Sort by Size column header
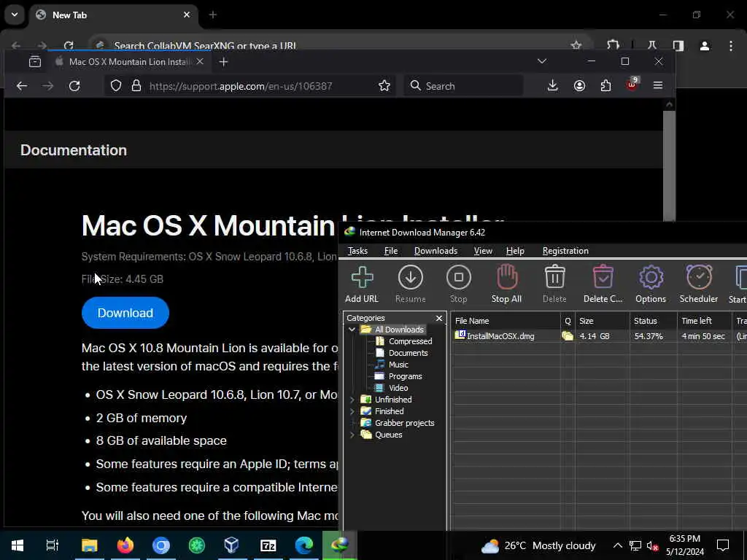Viewport: 747px width, 560px height. tap(602, 321)
